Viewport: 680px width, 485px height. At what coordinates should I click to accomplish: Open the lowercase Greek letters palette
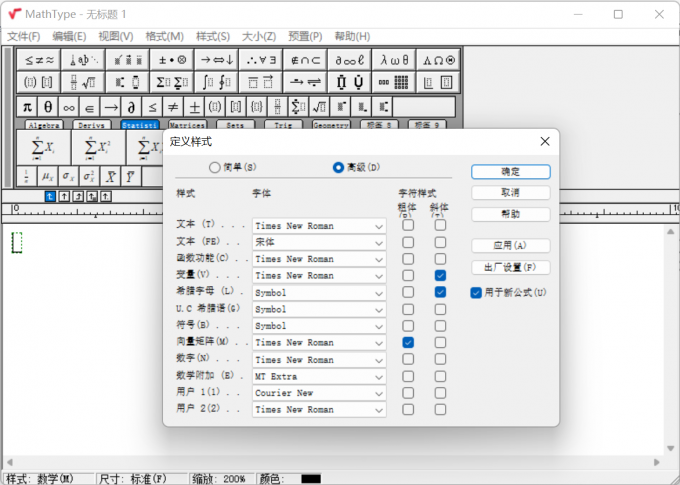click(394, 60)
